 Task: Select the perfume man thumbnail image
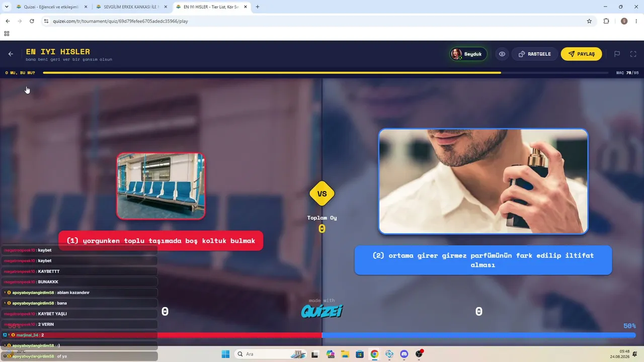(x=483, y=182)
